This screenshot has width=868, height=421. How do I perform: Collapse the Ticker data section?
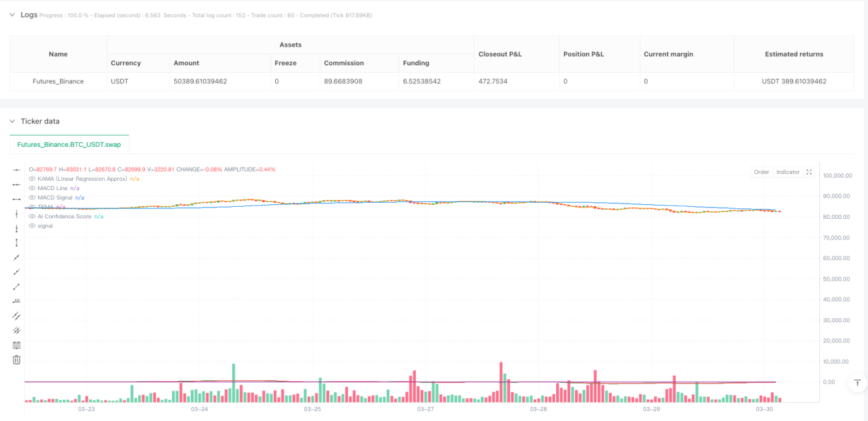coord(12,121)
